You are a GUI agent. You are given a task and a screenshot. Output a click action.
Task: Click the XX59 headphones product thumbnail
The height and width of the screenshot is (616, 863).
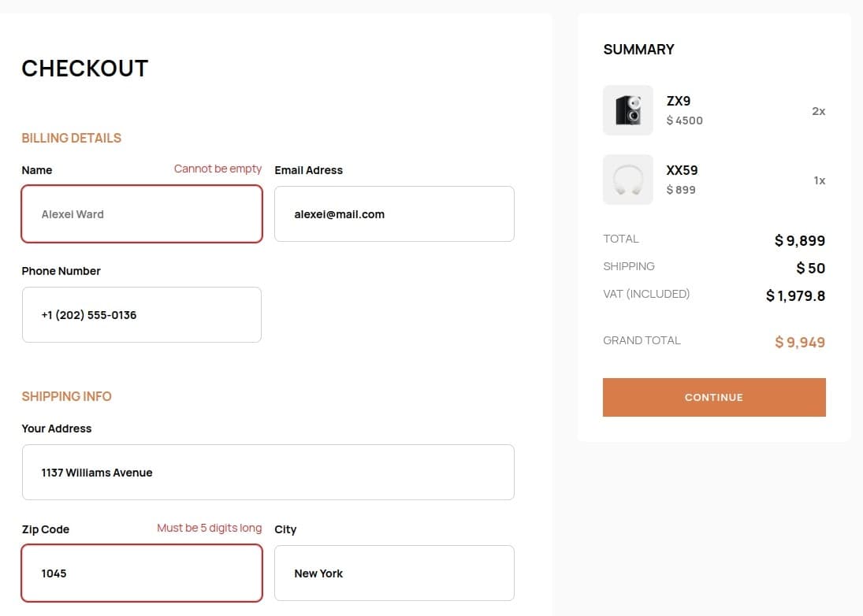tap(628, 180)
